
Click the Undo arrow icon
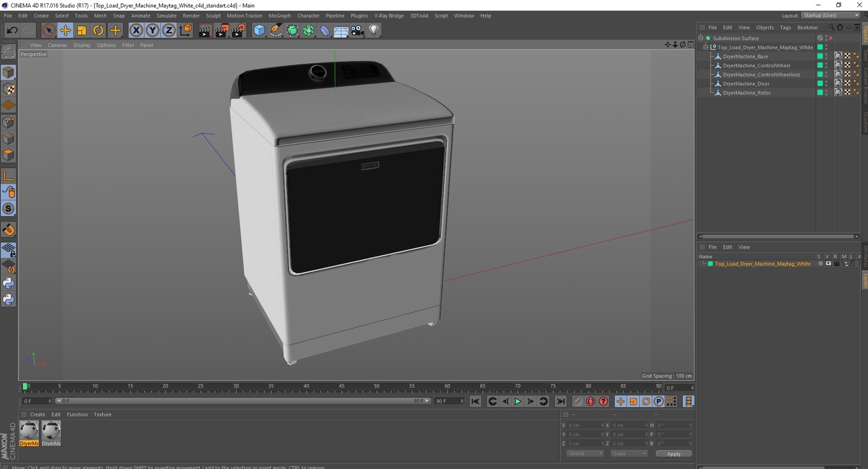coord(12,30)
